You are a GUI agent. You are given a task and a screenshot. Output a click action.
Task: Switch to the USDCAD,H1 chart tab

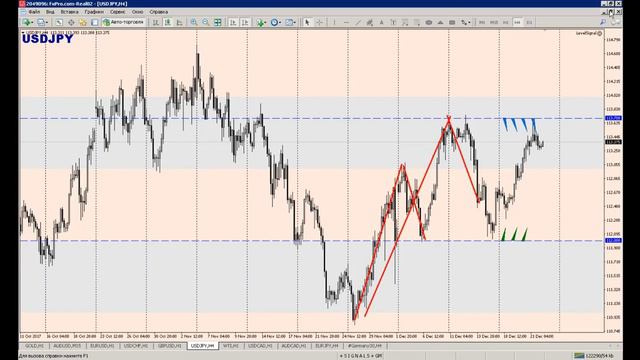tap(260, 346)
